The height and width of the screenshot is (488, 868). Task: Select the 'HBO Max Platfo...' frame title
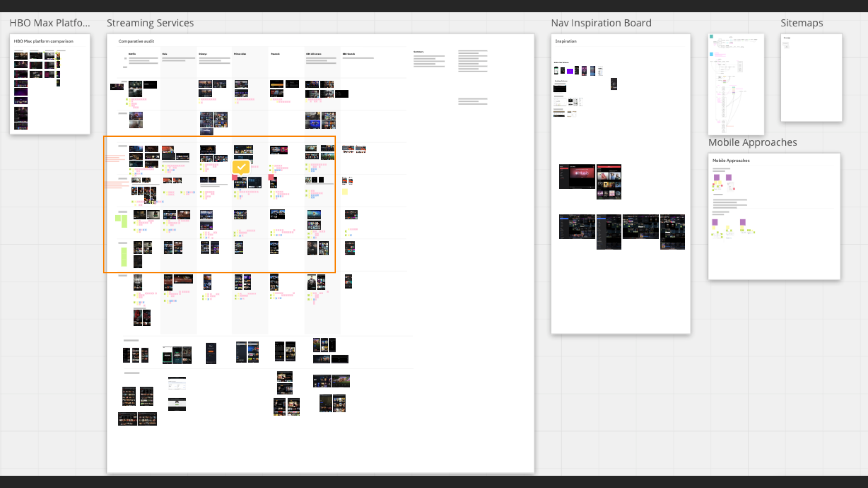[x=50, y=23]
